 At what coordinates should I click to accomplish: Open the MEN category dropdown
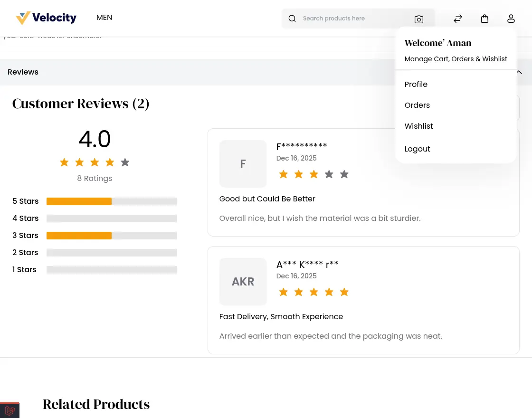tap(104, 18)
